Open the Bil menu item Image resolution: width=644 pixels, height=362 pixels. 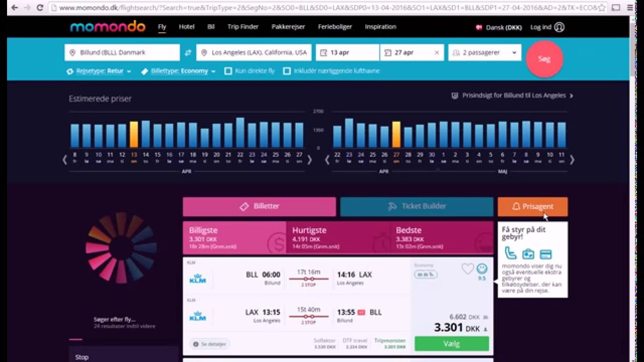pos(211,27)
